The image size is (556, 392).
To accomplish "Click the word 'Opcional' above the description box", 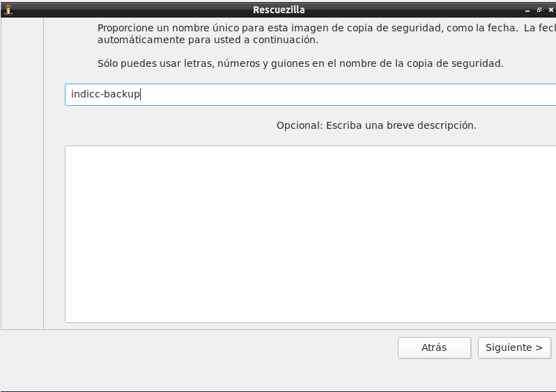I will (298, 126).
